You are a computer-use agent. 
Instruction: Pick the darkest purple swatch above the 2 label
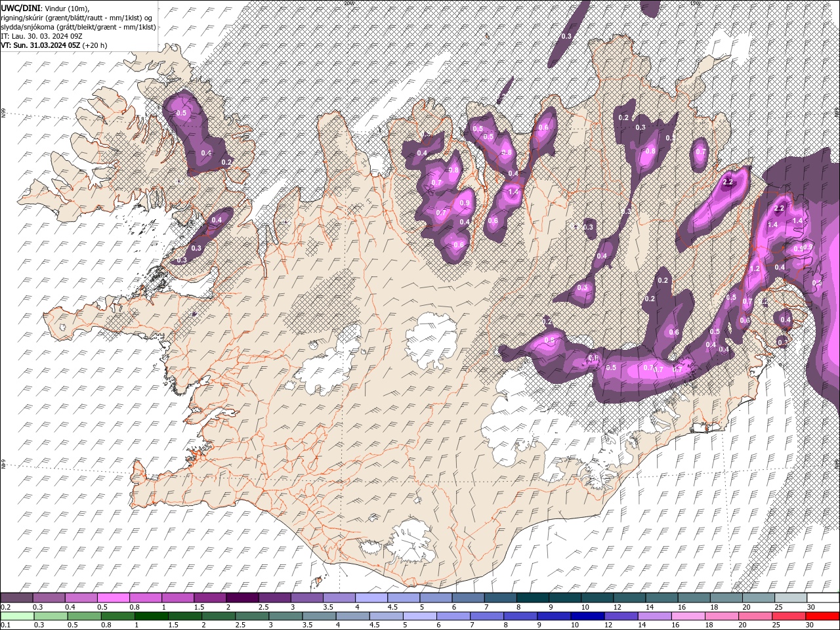pos(242,598)
